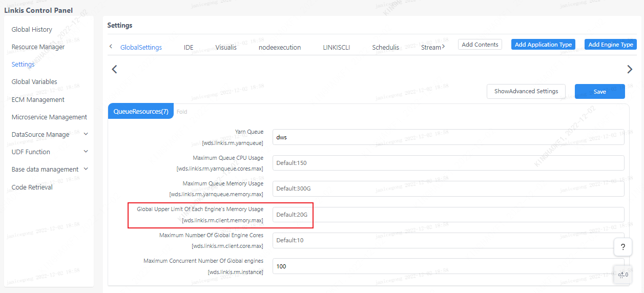
Task: Click the large left chevron below tabs
Action: [114, 69]
